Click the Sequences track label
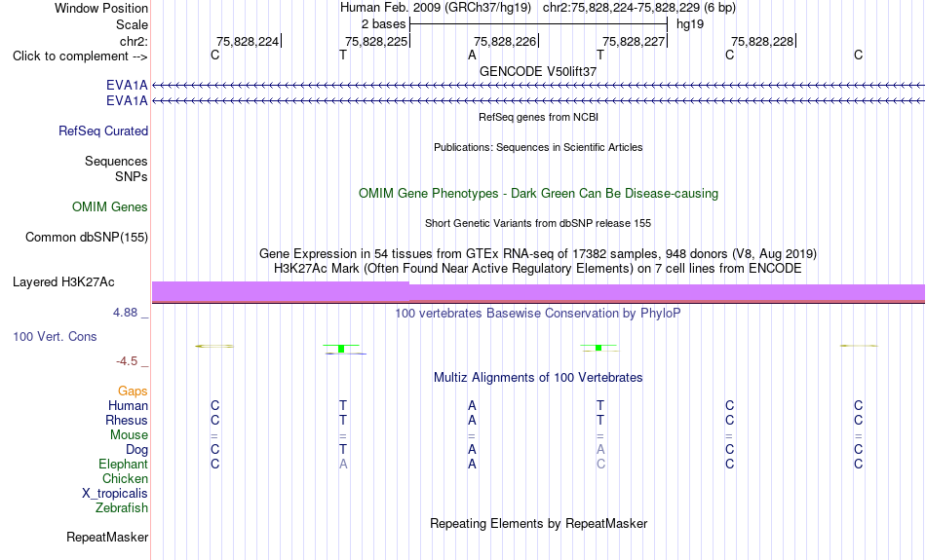 click(x=116, y=161)
